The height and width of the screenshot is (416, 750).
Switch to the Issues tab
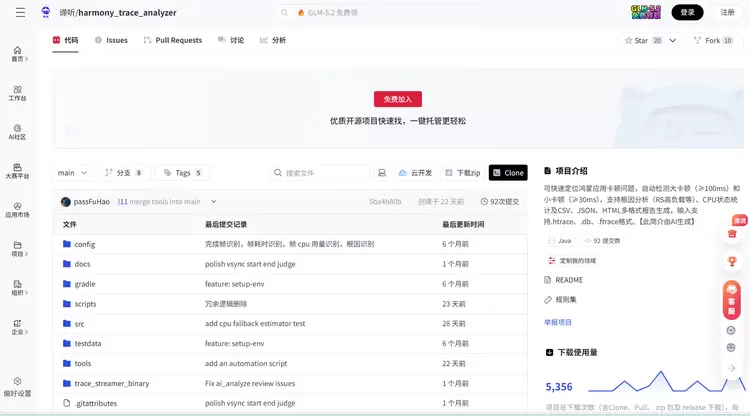point(111,40)
